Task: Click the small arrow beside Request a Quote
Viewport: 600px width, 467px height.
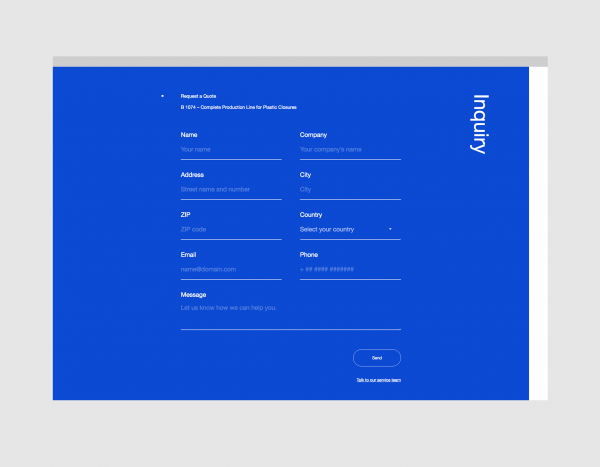Action: [x=162, y=96]
